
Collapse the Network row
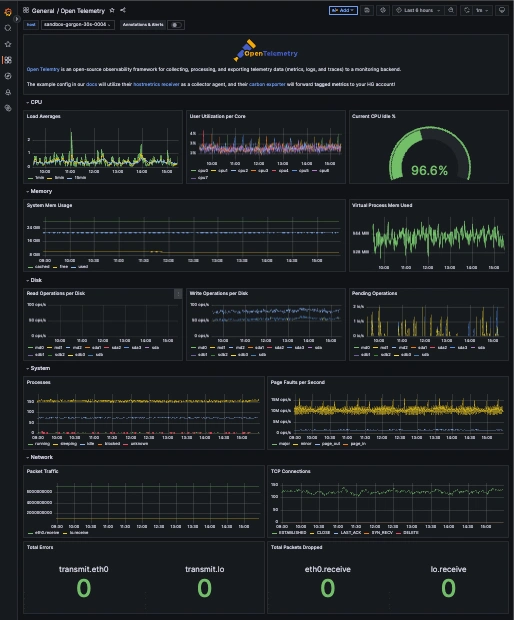40,457
